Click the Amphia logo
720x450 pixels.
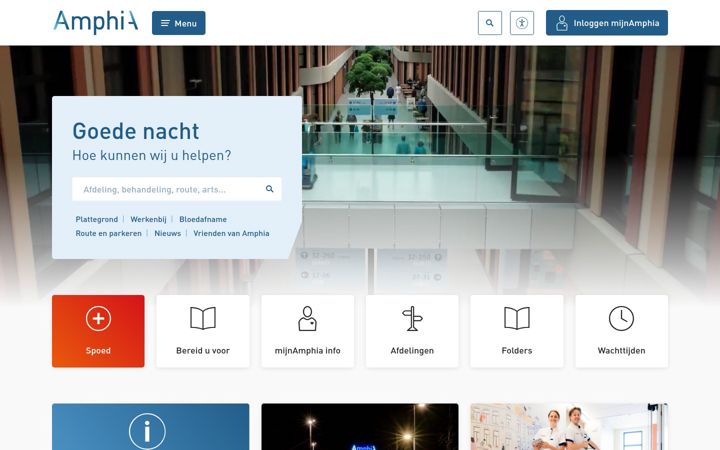coord(96,22)
